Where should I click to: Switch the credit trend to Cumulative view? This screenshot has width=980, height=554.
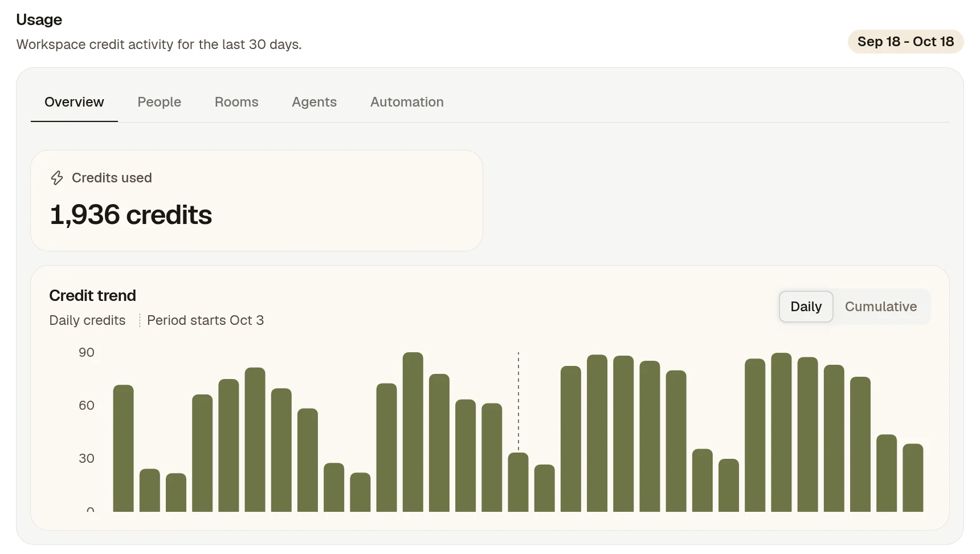[881, 307]
